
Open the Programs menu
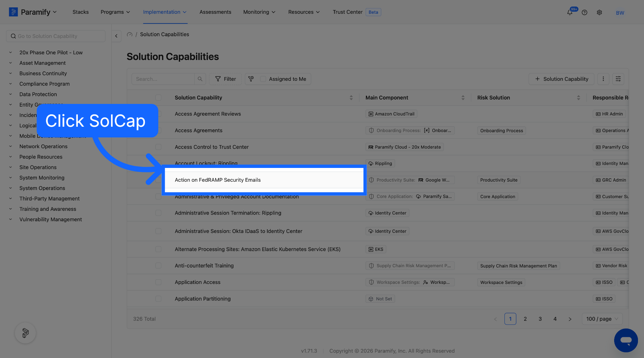(115, 12)
